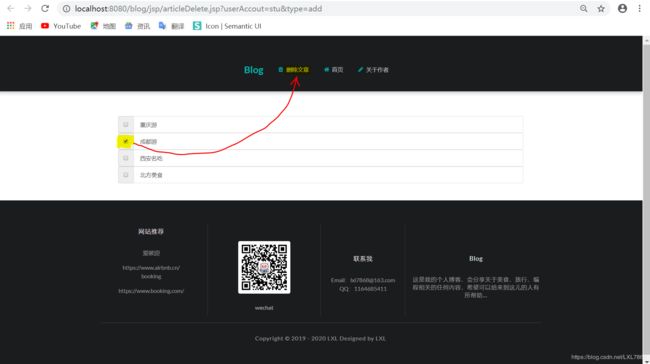Click the 网站推荐 footer heading
The width and height of the screenshot is (650, 364).
[x=151, y=231]
